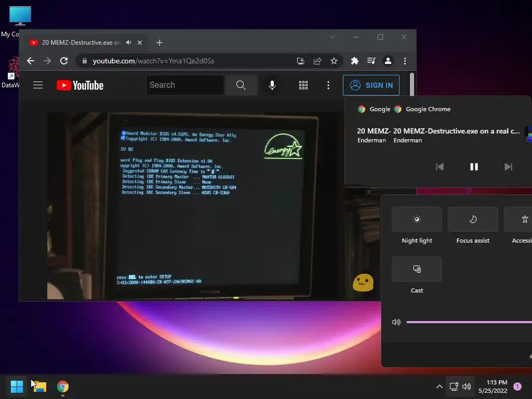Share this page via address bar icon
Viewport: 532px width, 399px height.
[317, 61]
